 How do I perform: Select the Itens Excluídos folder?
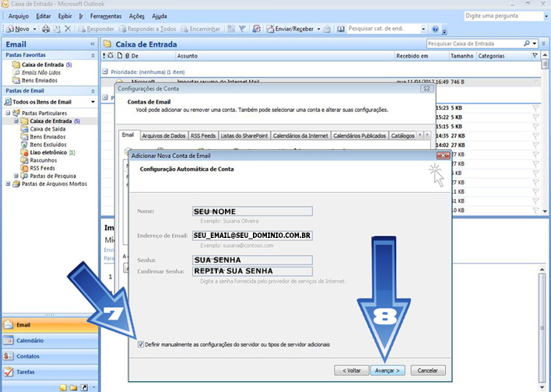click(x=44, y=145)
